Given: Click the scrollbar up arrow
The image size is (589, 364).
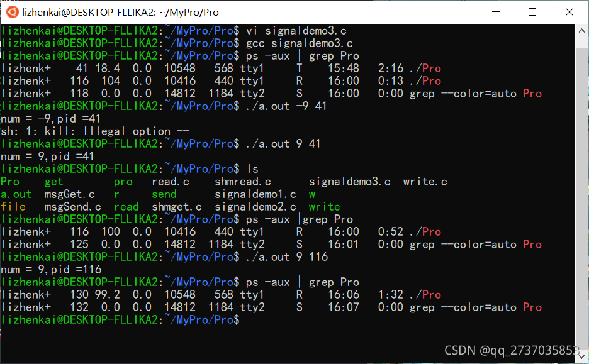Looking at the screenshot, I should (x=581, y=31).
